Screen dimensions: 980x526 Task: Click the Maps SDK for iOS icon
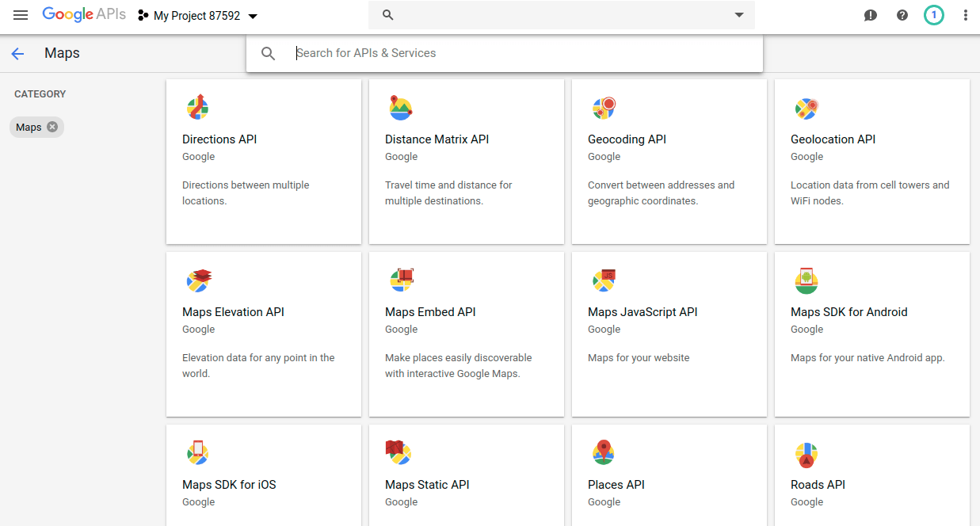tap(197, 452)
